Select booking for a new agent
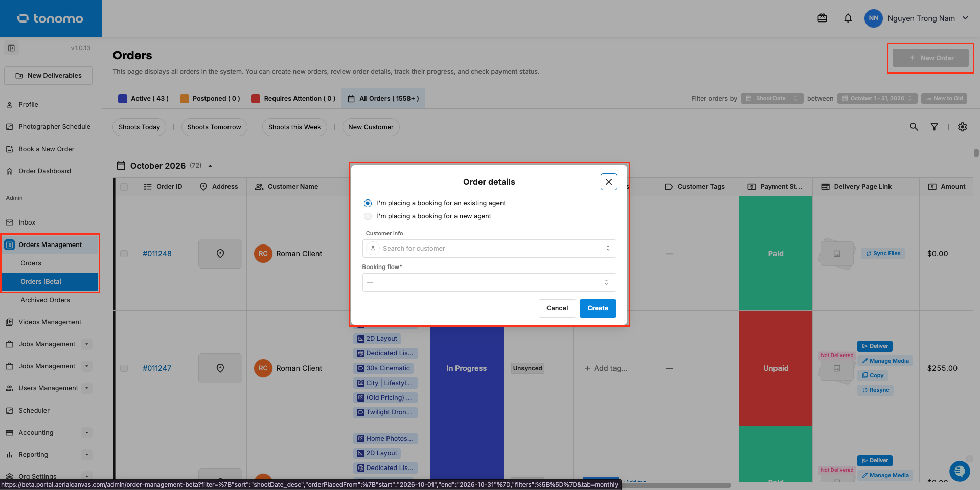 [368, 216]
